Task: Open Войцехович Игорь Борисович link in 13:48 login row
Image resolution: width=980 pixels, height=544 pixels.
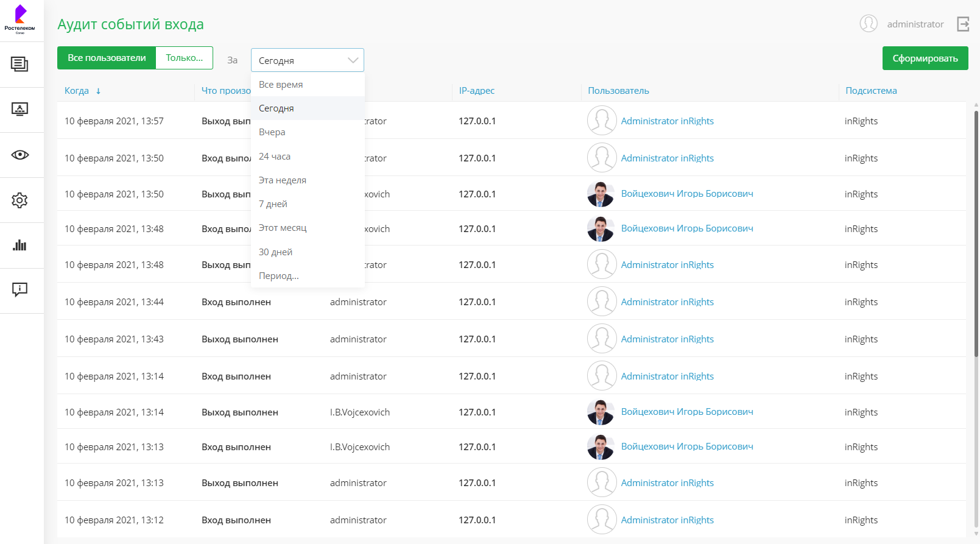Action: click(687, 228)
